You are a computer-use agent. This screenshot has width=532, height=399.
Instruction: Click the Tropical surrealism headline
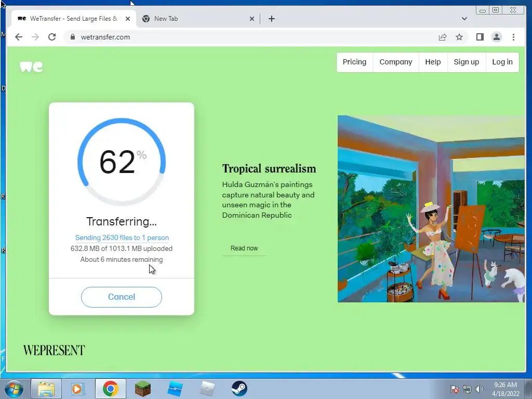click(269, 169)
